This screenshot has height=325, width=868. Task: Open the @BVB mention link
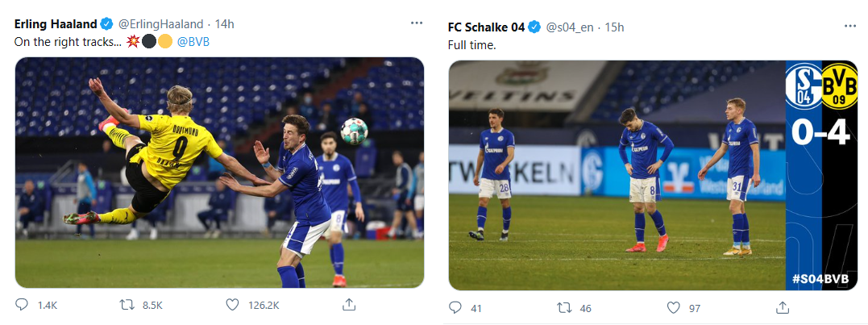193,40
